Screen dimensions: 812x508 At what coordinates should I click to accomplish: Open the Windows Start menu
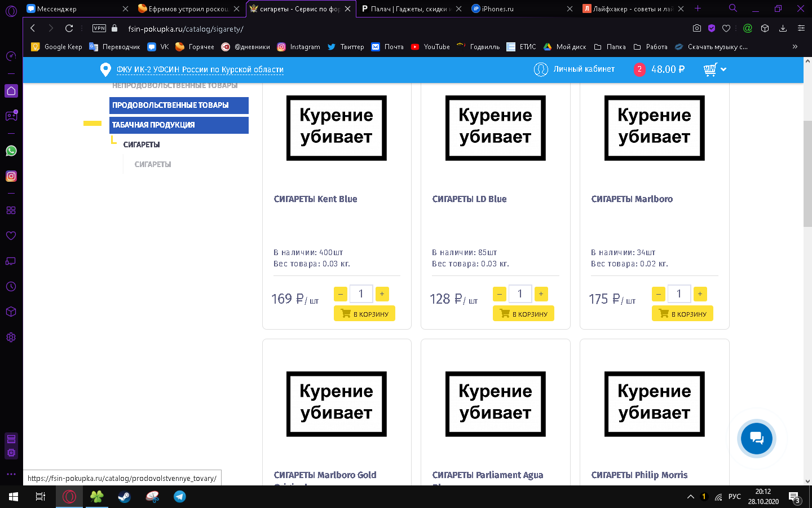(14, 497)
